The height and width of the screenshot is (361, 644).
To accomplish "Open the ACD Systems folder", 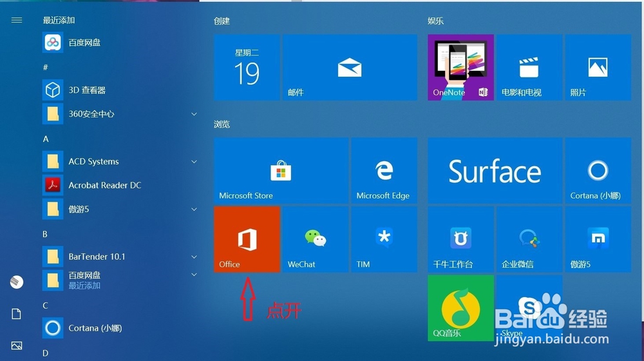I will (x=119, y=162).
